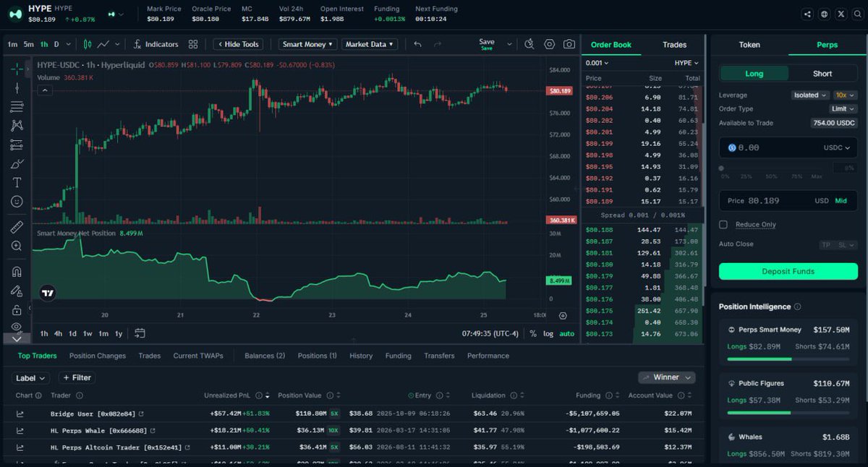Screen dimensions: 868x467
Task: Select the Text annotation tool
Action: 17,182
